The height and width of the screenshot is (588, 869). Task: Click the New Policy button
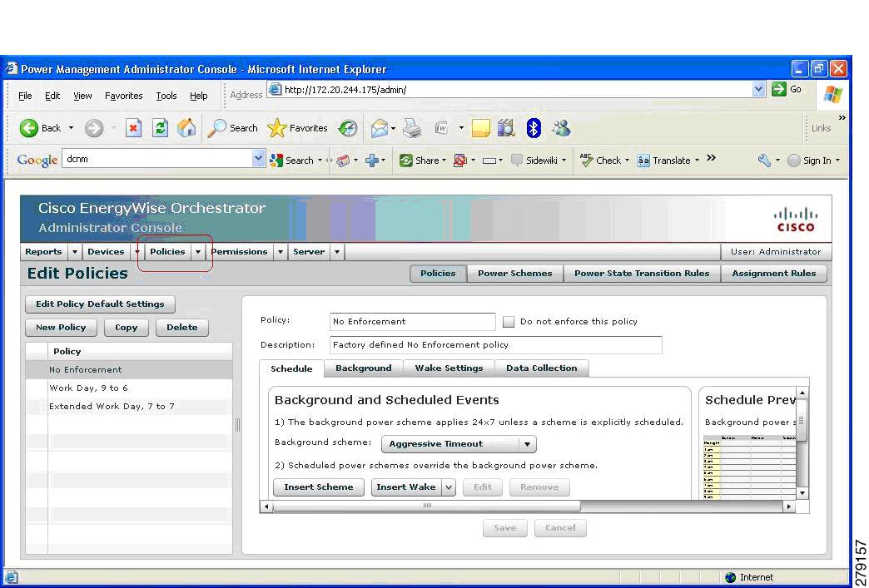pyautogui.click(x=61, y=328)
